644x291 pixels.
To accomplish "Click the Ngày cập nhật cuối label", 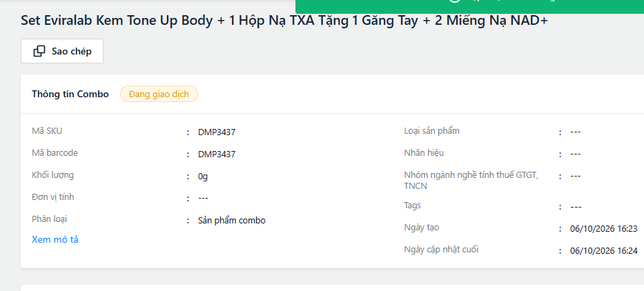I will coord(441,249).
